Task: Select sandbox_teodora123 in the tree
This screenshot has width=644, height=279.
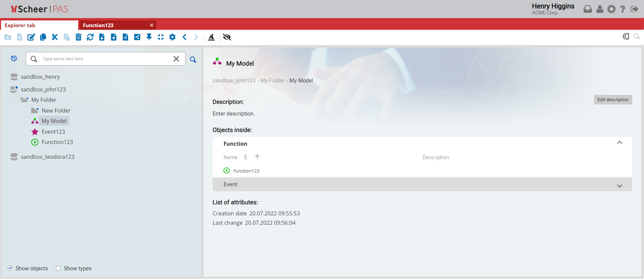Action: [x=48, y=157]
